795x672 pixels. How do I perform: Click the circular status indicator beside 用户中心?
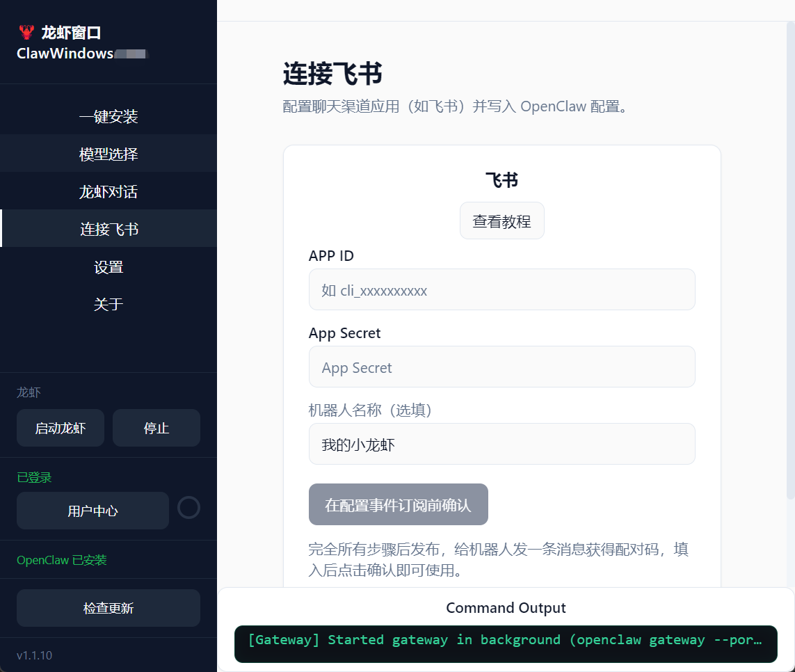tap(188, 508)
